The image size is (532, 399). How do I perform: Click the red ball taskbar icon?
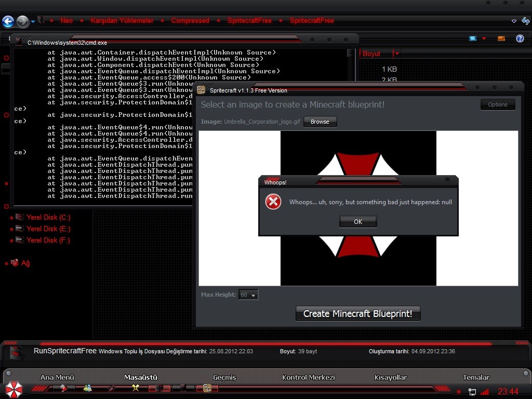[63, 388]
